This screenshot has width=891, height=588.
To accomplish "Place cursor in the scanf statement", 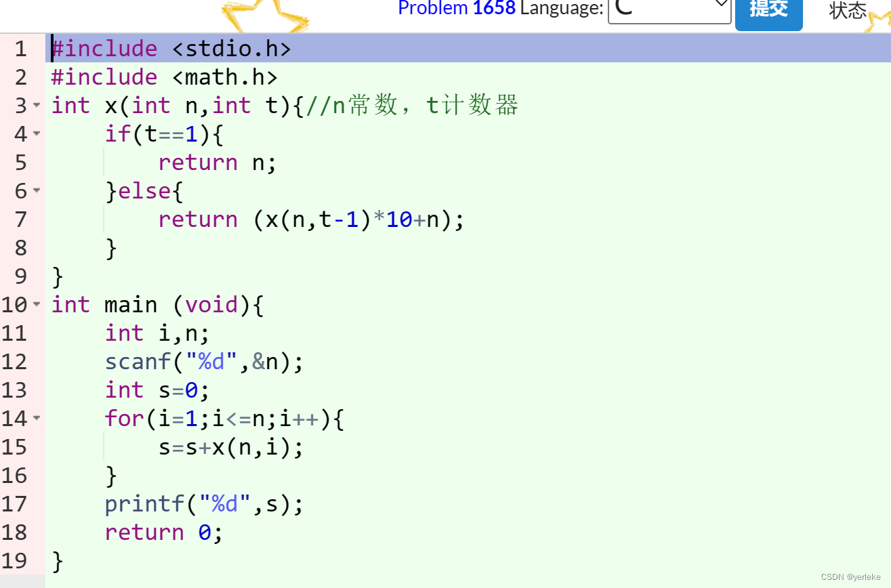I will pyautogui.click(x=203, y=361).
